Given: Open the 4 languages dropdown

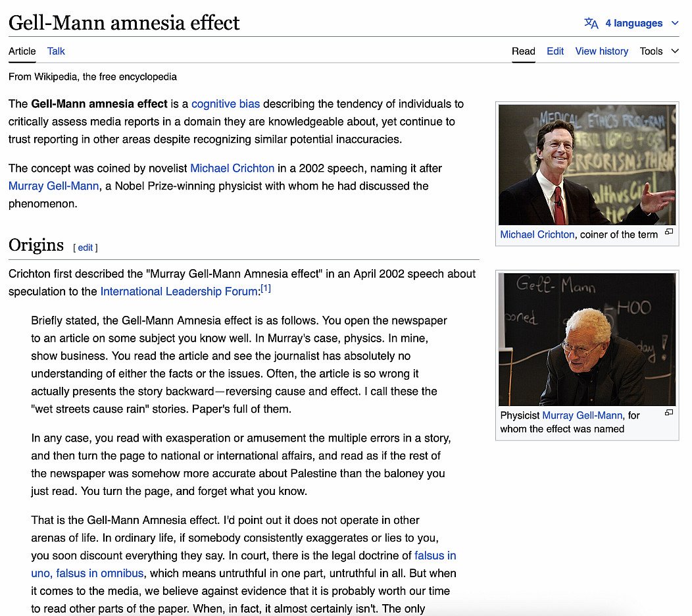Looking at the screenshot, I should [633, 23].
